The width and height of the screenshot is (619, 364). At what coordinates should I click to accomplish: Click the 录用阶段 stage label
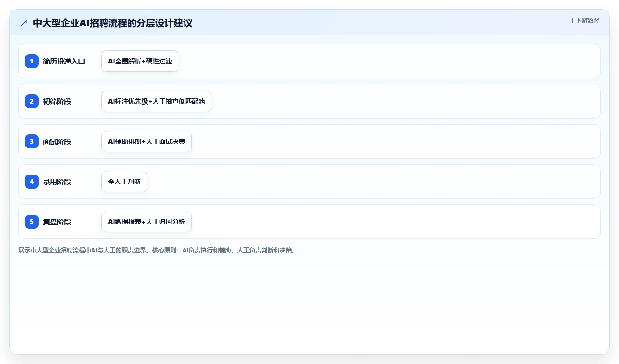(57, 182)
